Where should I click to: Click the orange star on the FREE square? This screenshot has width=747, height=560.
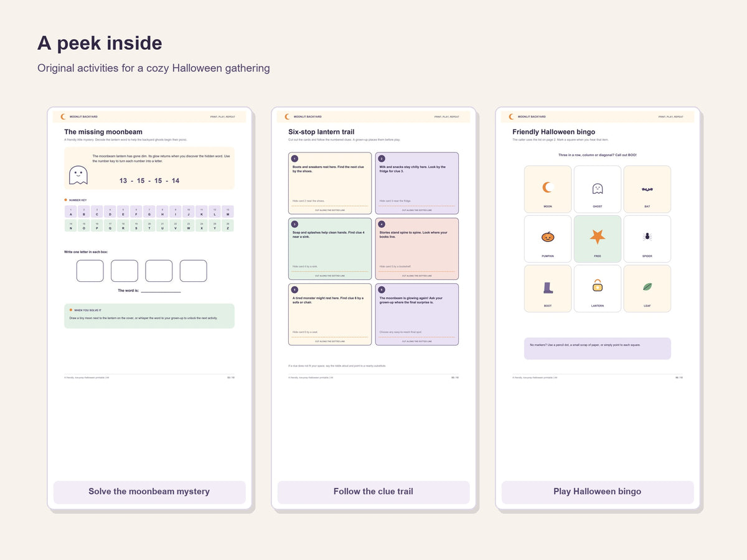(x=598, y=236)
